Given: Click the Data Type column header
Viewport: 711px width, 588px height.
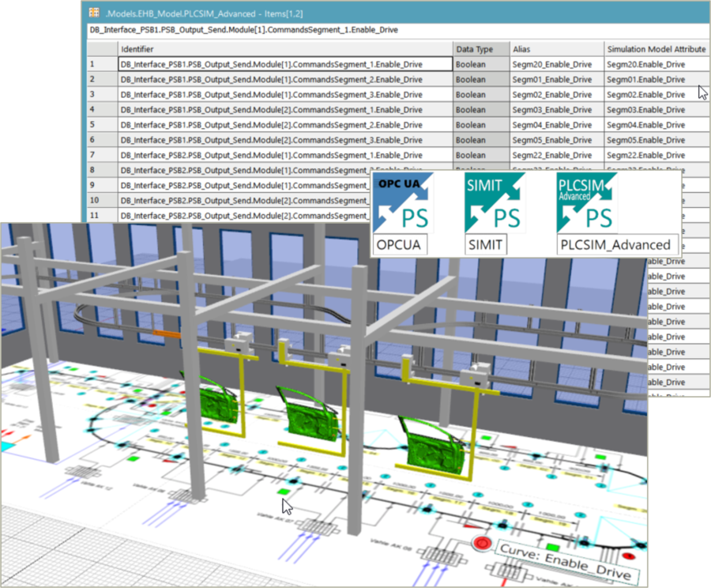Looking at the screenshot, I should [x=478, y=48].
